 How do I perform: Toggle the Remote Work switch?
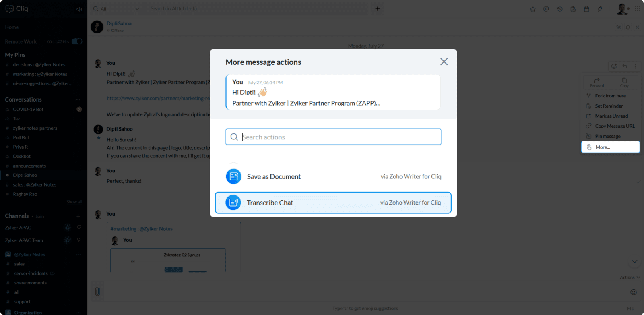coord(77,41)
